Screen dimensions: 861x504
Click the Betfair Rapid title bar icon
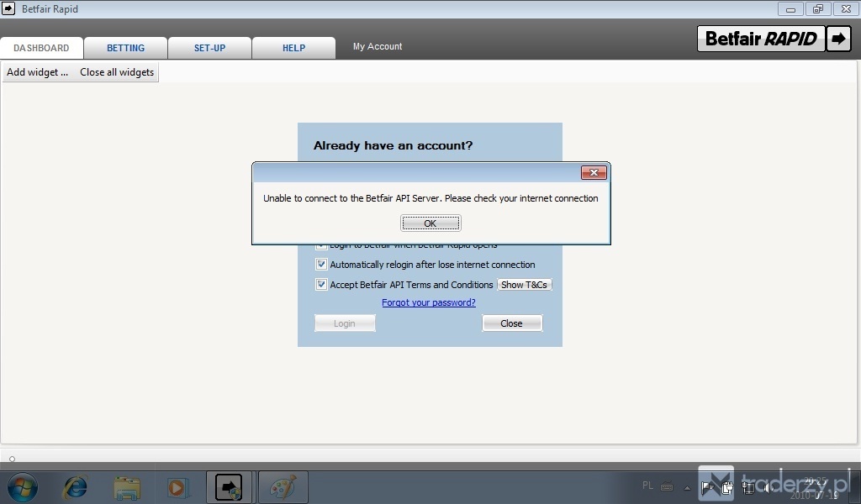click(x=8, y=8)
